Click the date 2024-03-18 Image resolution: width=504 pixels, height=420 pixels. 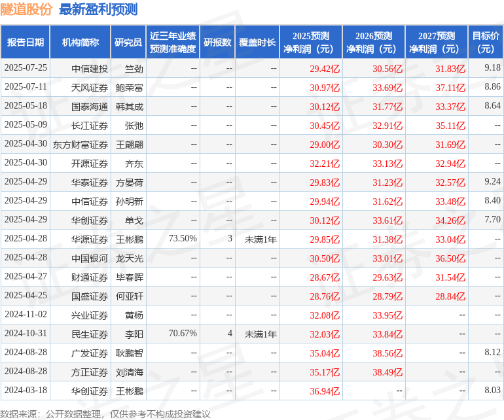pos(26,390)
